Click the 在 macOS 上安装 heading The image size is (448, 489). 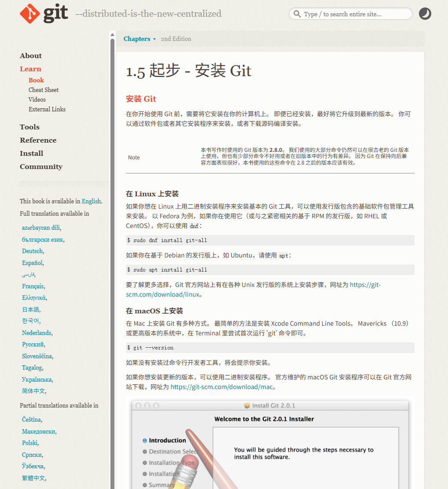(x=154, y=311)
